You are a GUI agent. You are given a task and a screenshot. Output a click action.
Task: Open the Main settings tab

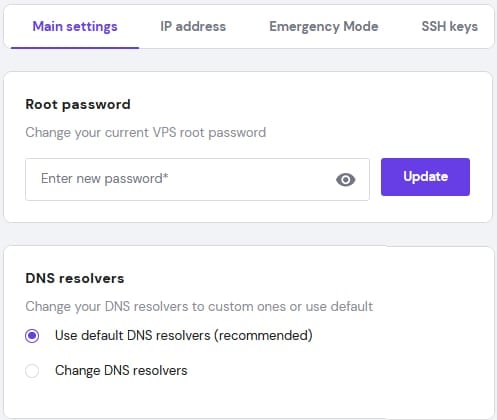75,26
